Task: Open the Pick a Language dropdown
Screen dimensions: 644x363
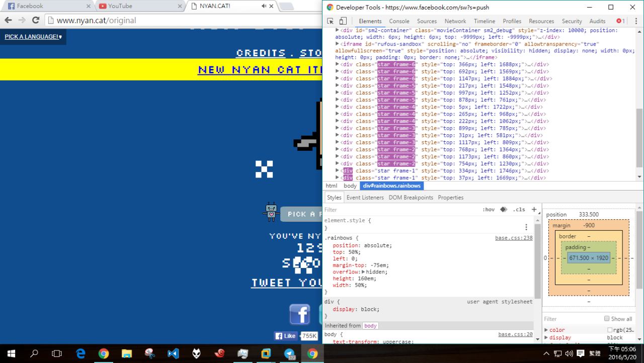Action: [33, 37]
